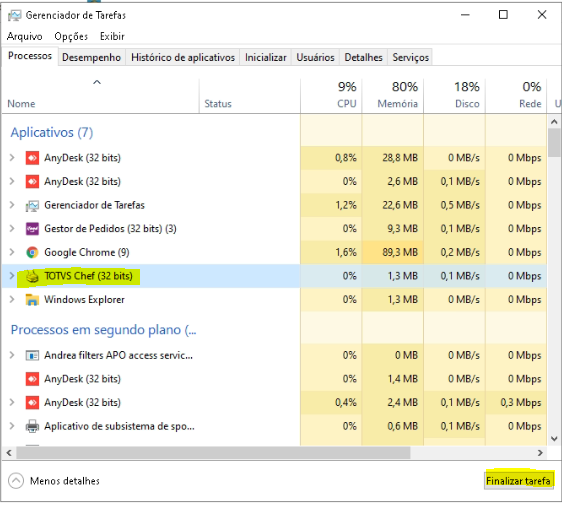Sort by the CPU column header
The image size is (562, 505).
(331, 96)
